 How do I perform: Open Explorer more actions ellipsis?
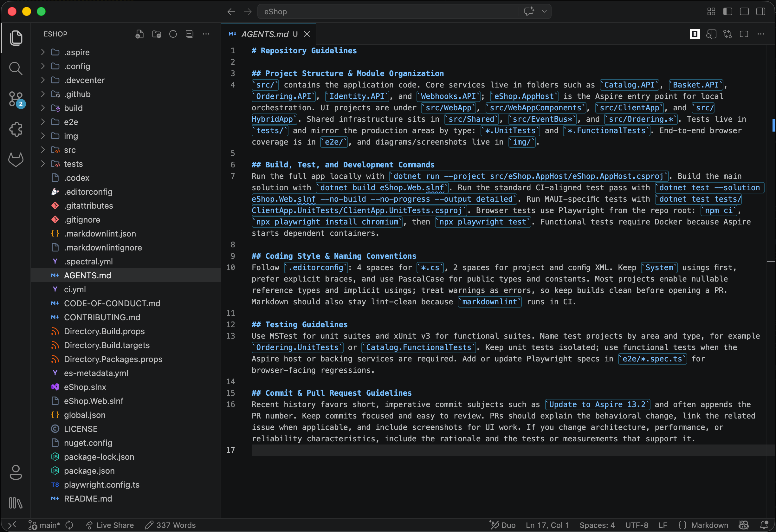tap(206, 34)
